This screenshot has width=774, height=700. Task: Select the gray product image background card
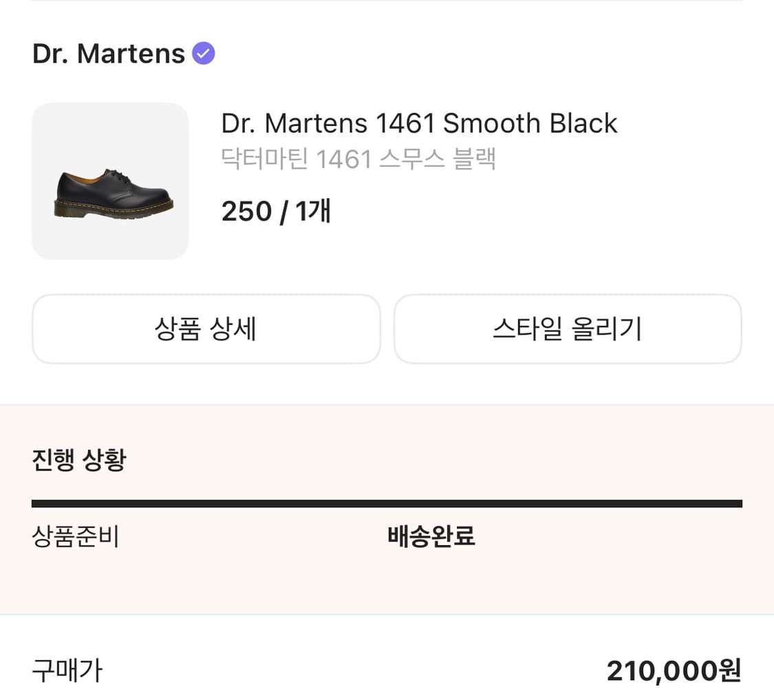pyautogui.click(x=110, y=180)
